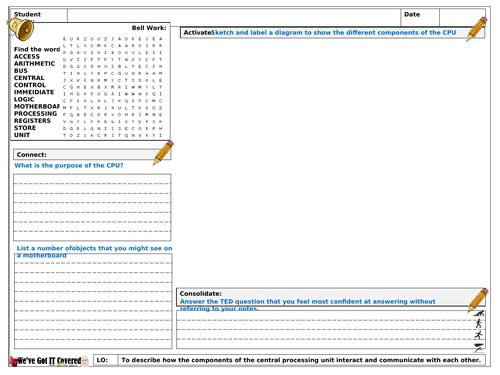Select the word CONTROL in the list
This screenshot has height=375, width=500.
pos(30,85)
